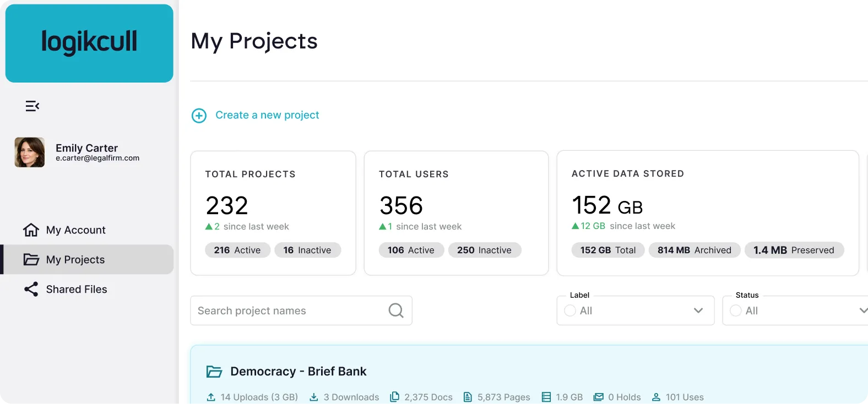Select the All radio in the Status filter
868x404 pixels.
[736, 310]
